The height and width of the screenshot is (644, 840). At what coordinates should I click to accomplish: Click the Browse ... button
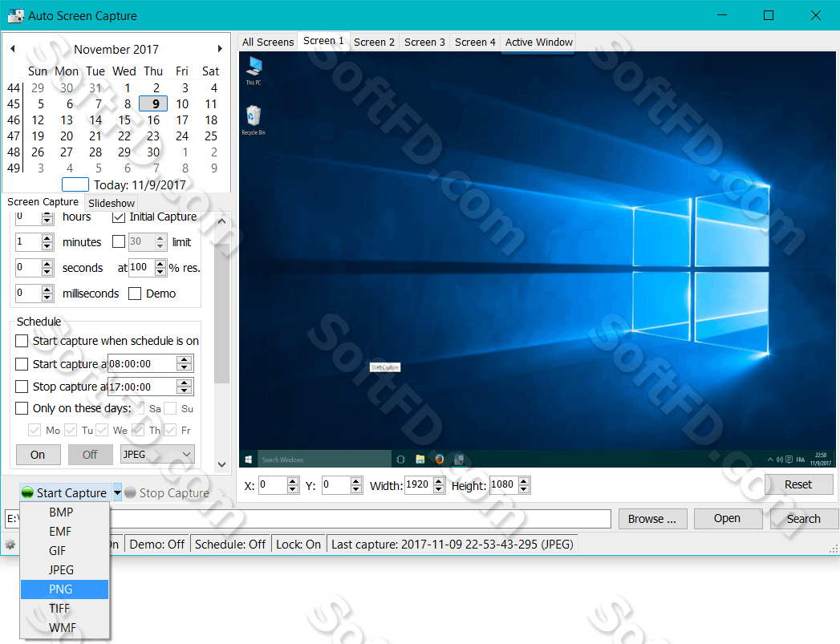tap(652, 519)
